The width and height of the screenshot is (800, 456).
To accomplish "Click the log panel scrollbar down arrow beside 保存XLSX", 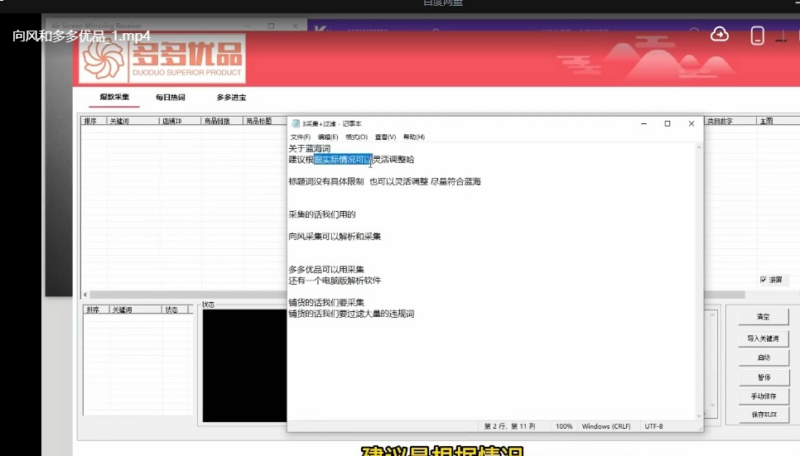I will pos(713,406).
